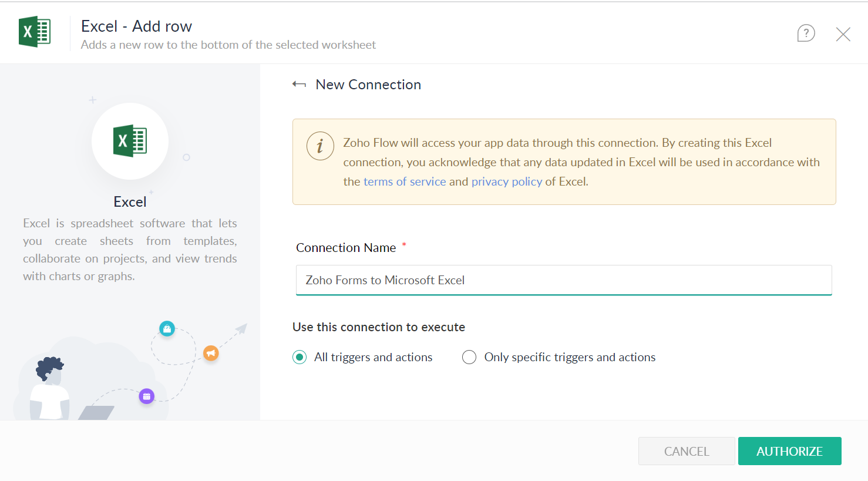The image size is (868, 481).
Task: Click the Excel logo in the header
Action: [x=35, y=32]
